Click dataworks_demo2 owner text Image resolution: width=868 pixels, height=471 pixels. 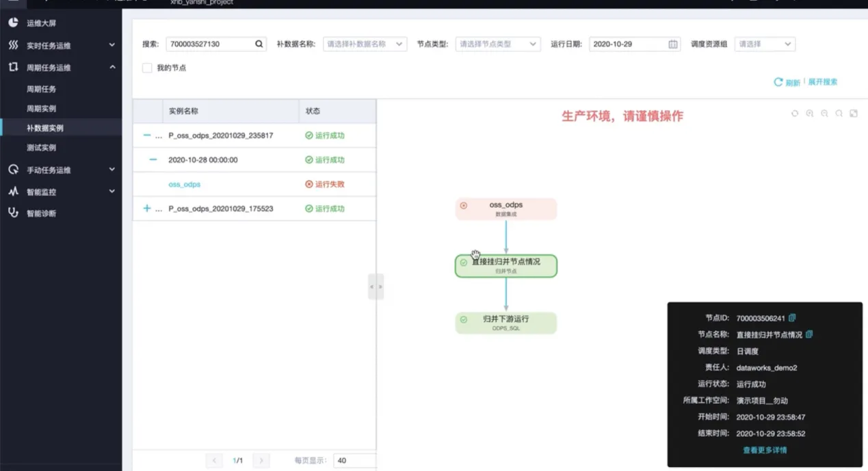[767, 368]
